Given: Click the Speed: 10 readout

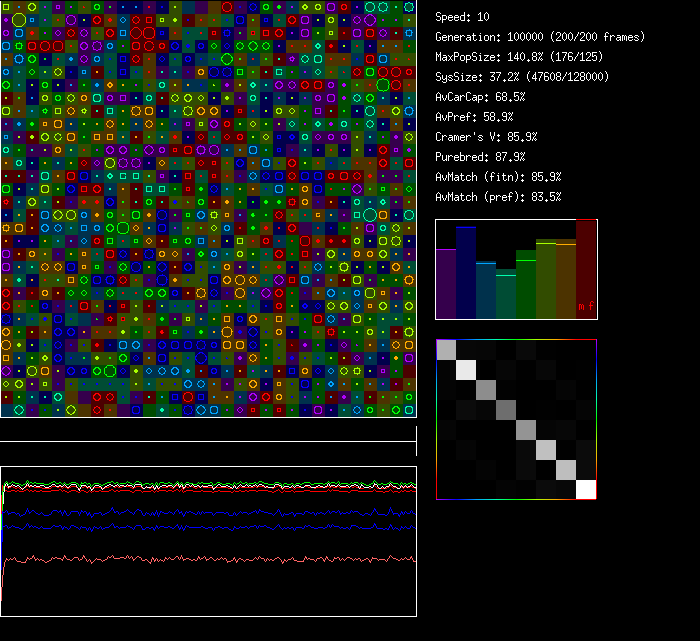Looking at the screenshot, I should tap(462, 17).
